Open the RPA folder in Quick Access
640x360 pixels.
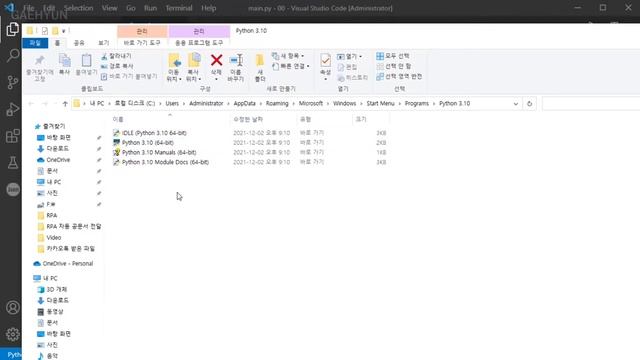47,216
